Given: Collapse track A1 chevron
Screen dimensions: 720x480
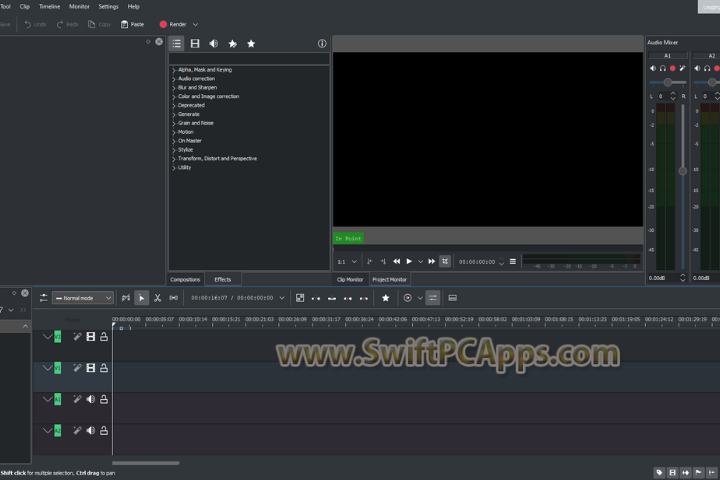Looking at the screenshot, I should click(47, 399).
